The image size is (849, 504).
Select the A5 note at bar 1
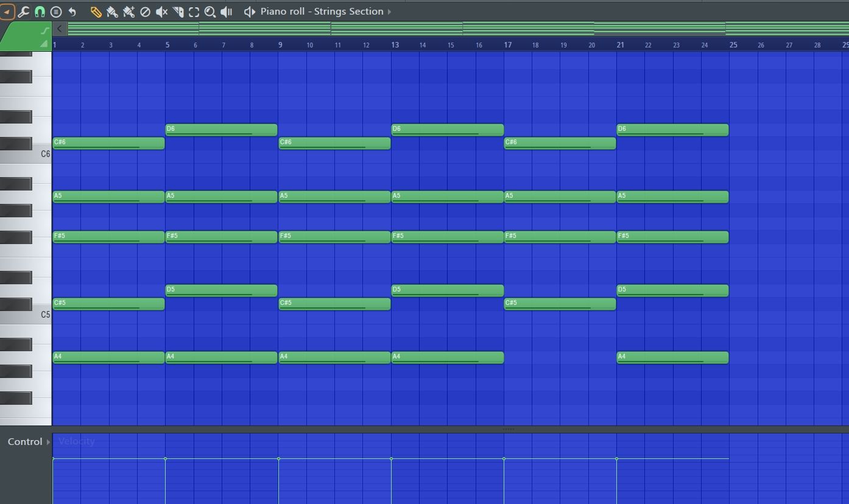108,197
